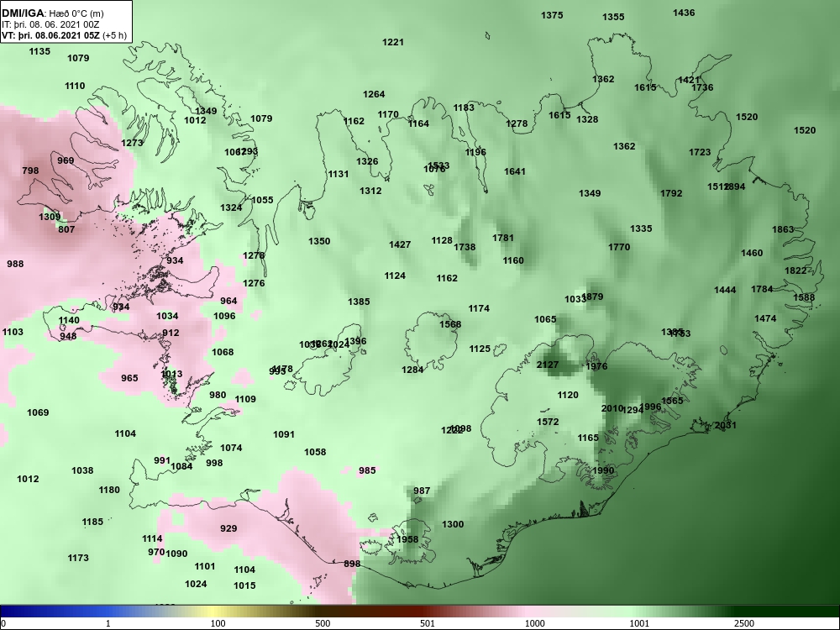The width and height of the screenshot is (840, 630).
Task: Click the 1131 map value
Action: pyautogui.click(x=338, y=174)
